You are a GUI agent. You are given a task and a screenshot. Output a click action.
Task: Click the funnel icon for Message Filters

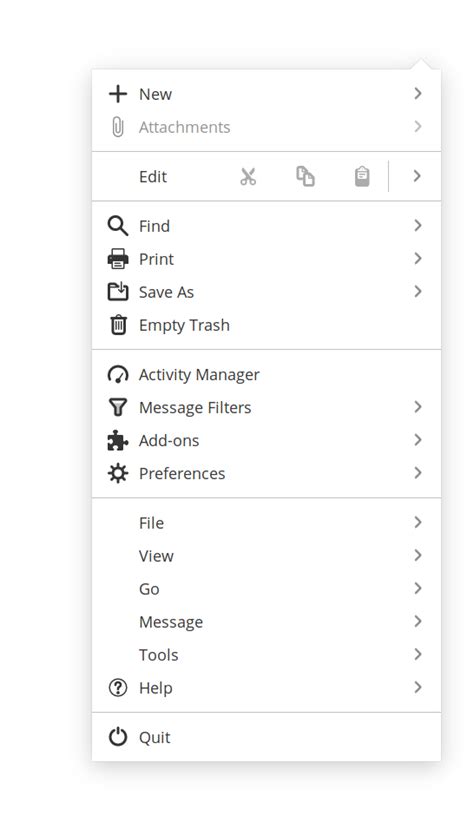pos(118,407)
